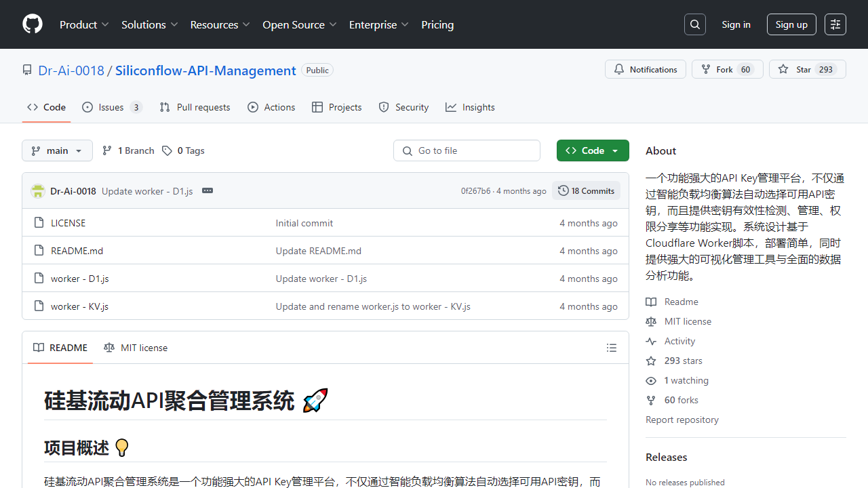Open the 'Update worker - D1.js' latest commit message
The image size is (868, 488).
pos(147,191)
